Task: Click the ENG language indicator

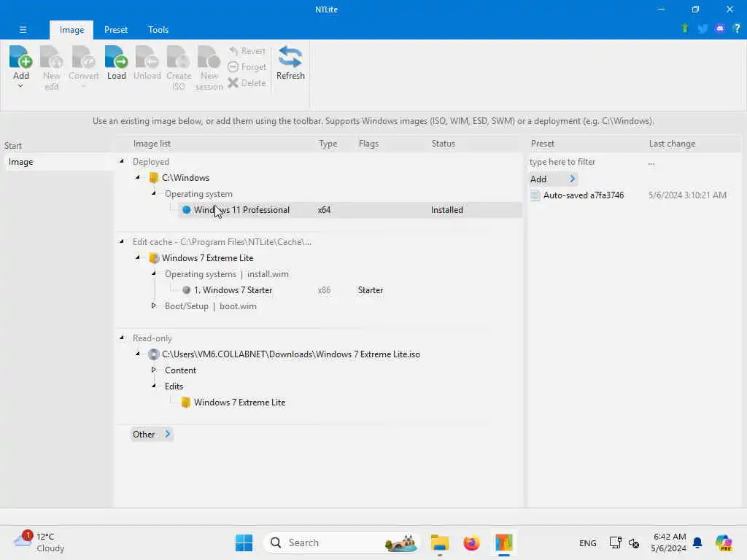Action: pos(587,542)
